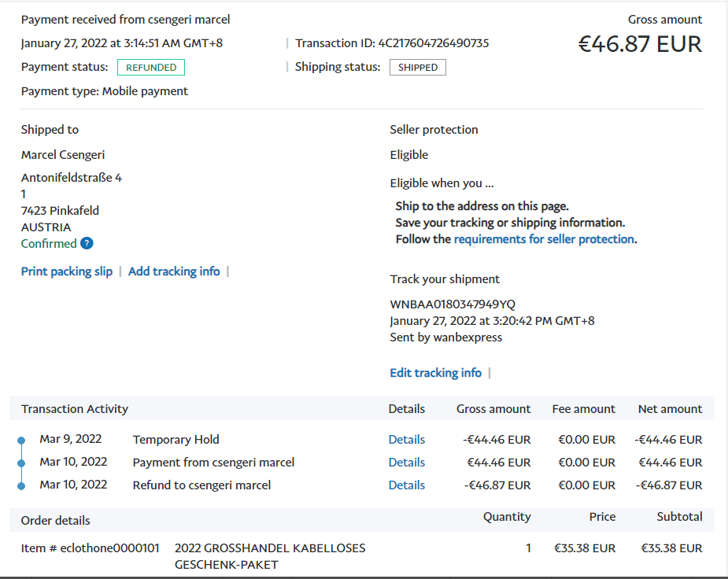728x579 pixels.
Task: Click the Temporary Hold timeline dot
Action: [x=21, y=441]
